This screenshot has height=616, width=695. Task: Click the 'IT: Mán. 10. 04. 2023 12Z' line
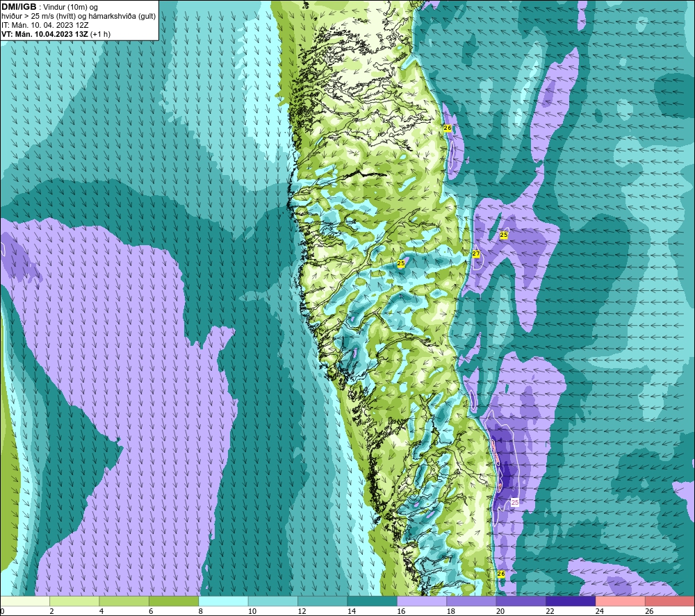click(44, 25)
